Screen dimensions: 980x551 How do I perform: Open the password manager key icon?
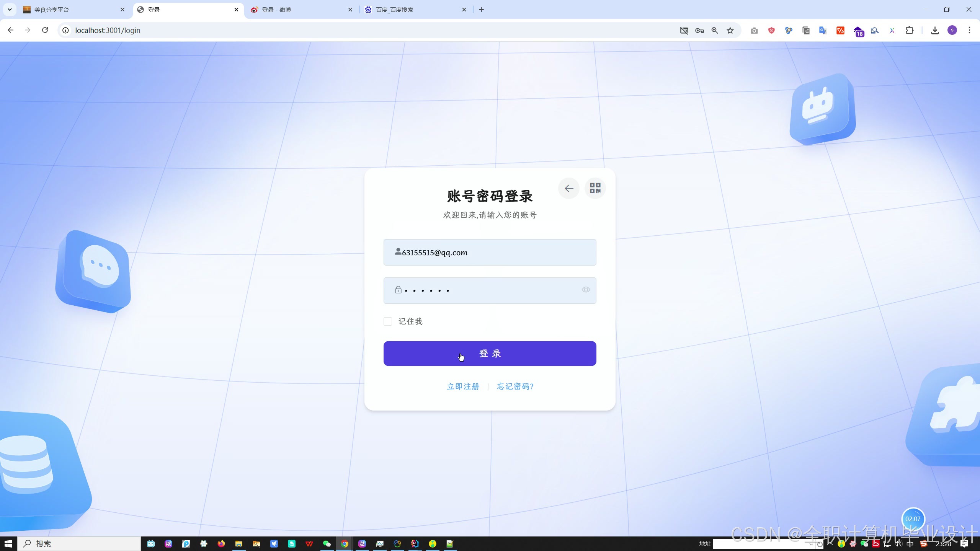[x=699, y=31]
